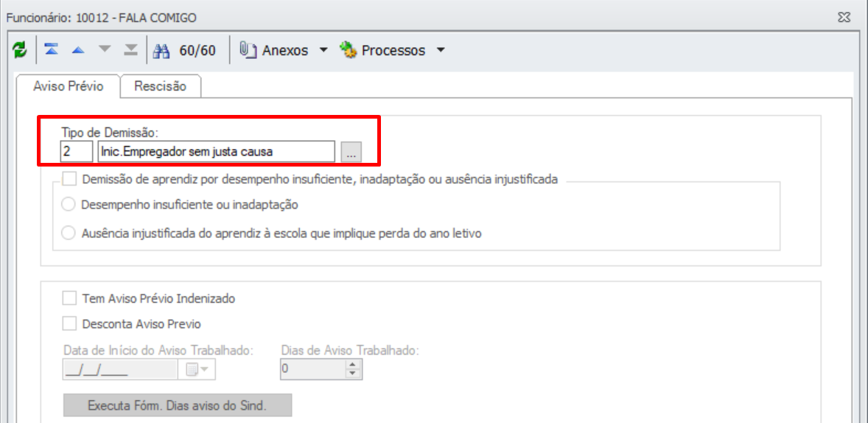Go to last record arrow icon
This screenshot has width=868, height=423.
coord(130,50)
